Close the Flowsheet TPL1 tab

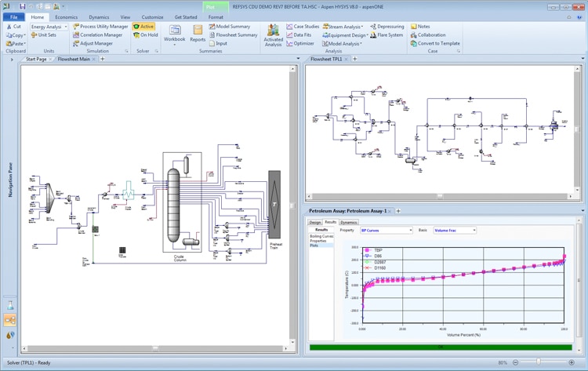pos(346,60)
